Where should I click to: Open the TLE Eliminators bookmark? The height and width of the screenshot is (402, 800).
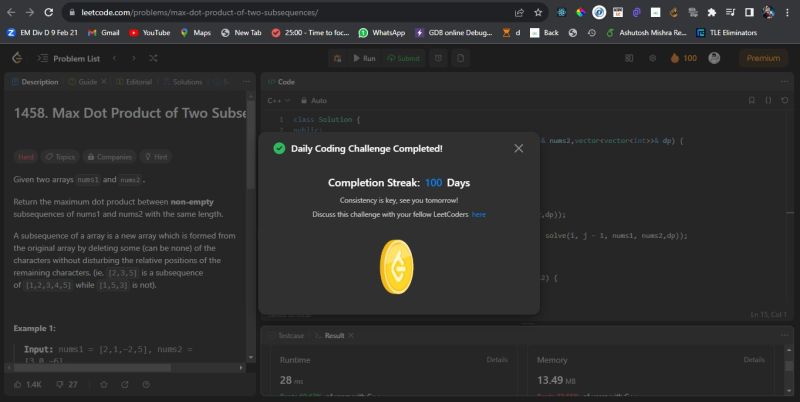click(x=727, y=33)
